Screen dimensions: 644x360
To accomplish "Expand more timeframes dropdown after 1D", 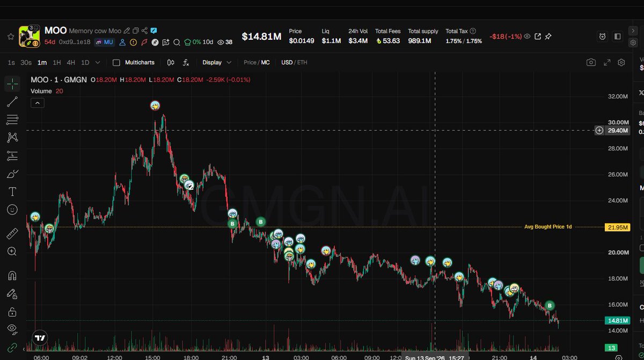I will point(98,62).
